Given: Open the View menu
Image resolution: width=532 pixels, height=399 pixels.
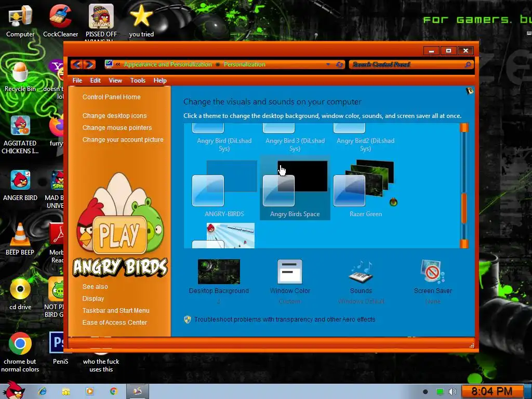Looking at the screenshot, I should coord(115,81).
